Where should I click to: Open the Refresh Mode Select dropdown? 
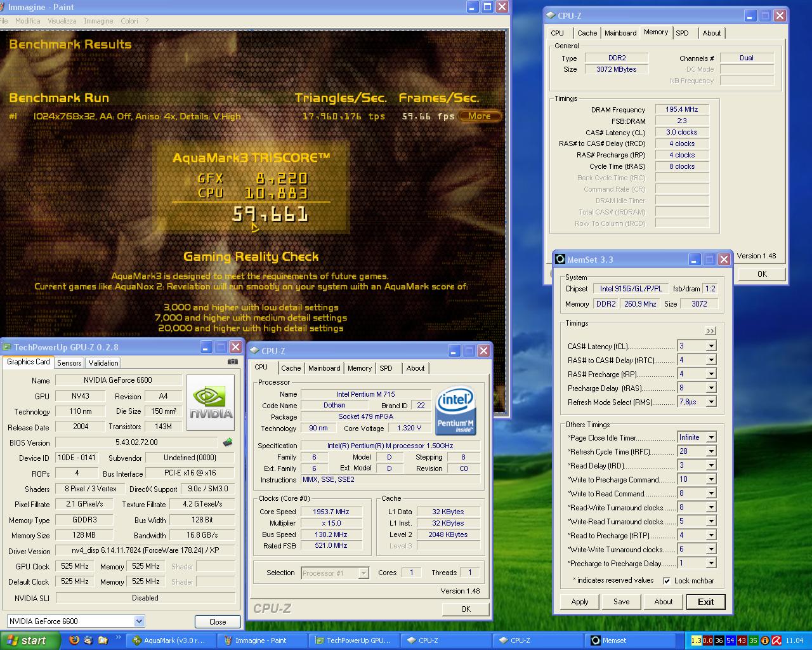pyautogui.click(x=711, y=402)
